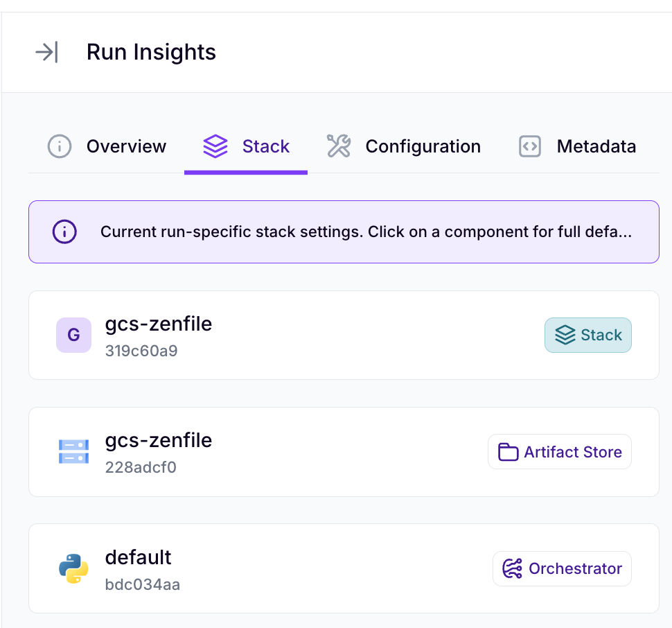Open the default orchestrator component name

click(138, 557)
